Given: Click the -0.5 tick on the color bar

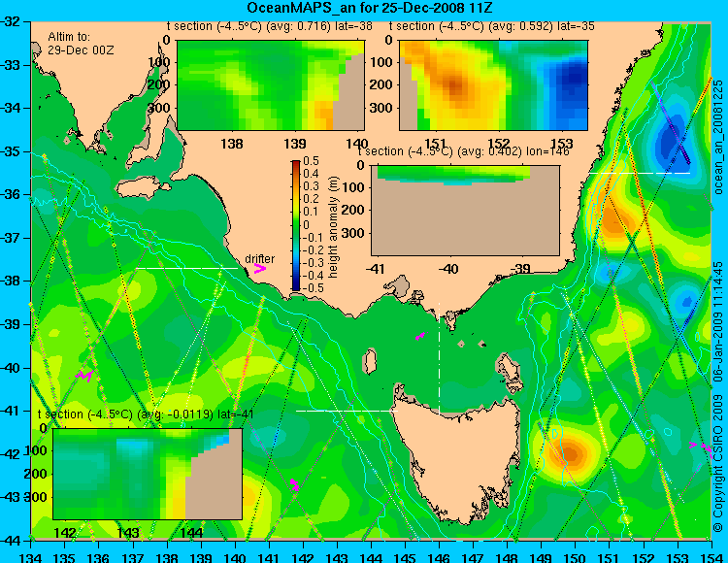Looking at the screenshot, I should (311, 287).
